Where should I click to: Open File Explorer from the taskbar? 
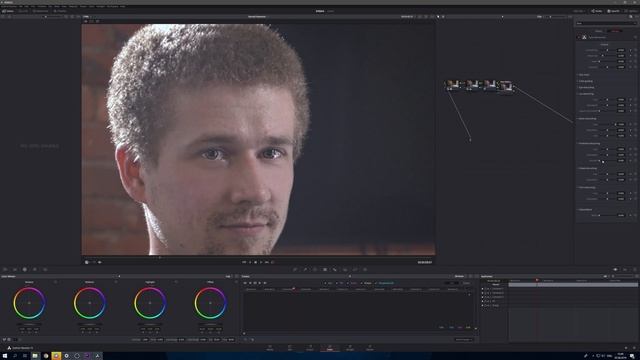click(x=35, y=356)
